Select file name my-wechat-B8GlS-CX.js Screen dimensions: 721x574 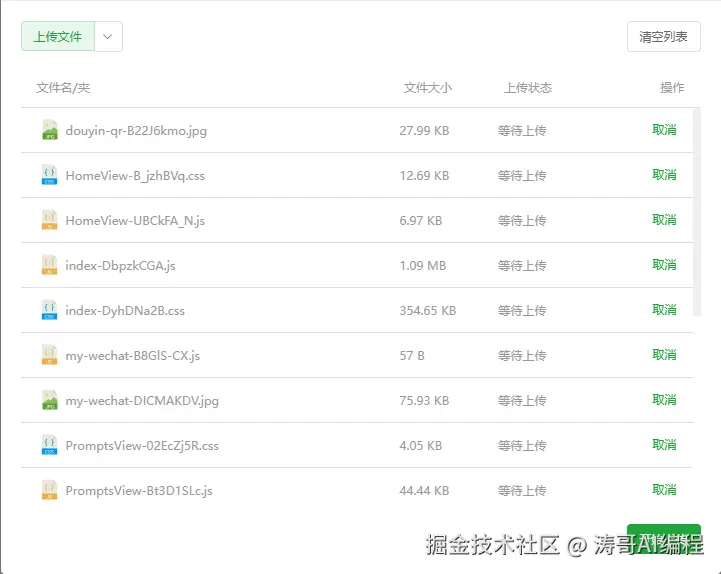[133, 356]
